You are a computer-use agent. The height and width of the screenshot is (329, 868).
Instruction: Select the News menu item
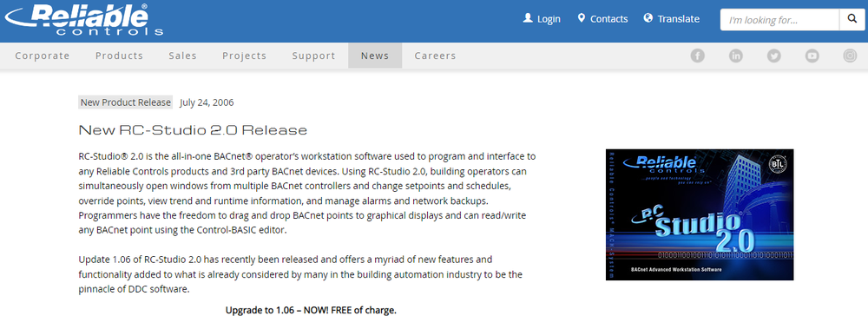[375, 56]
